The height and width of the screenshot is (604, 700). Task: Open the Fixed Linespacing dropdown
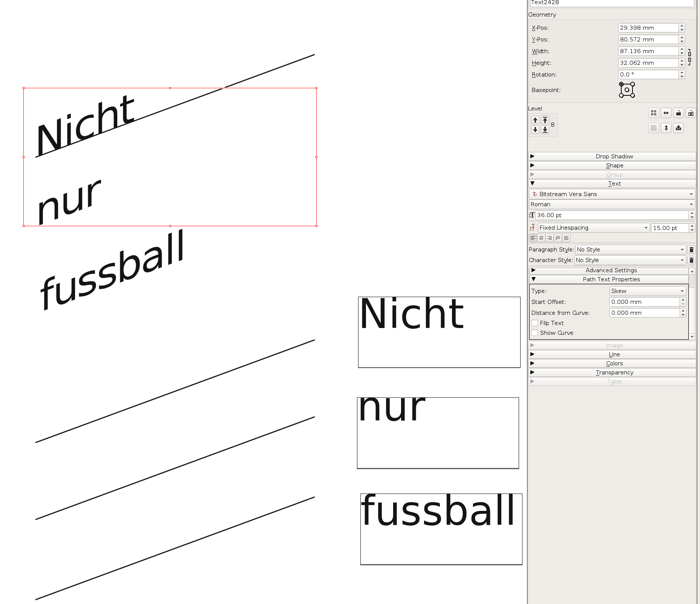pos(593,228)
